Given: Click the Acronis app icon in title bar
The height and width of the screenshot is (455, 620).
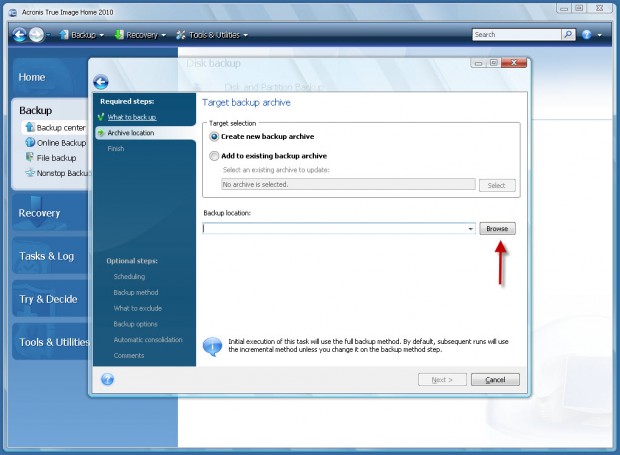Looking at the screenshot, I should tap(13, 13).
